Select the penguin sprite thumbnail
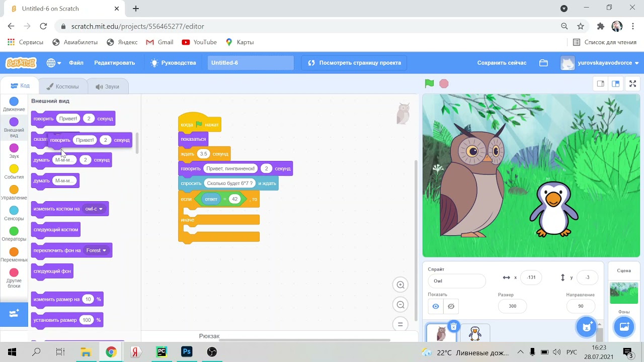This screenshot has width=644, height=362. [475, 333]
